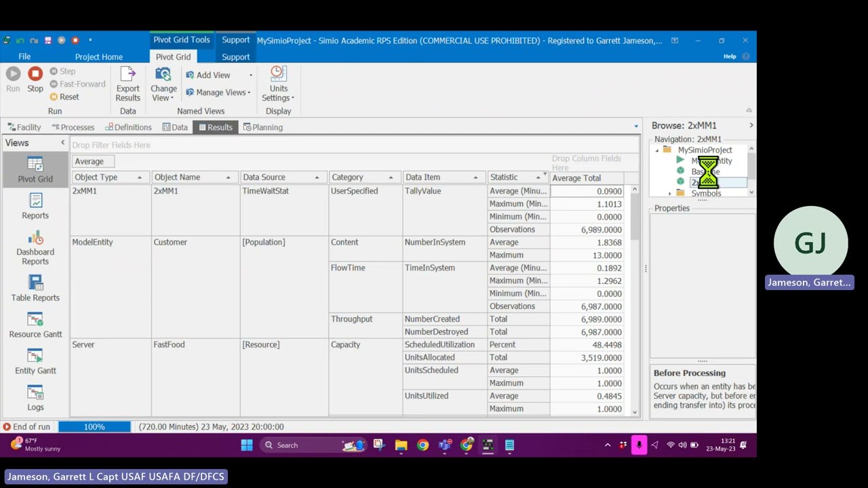Click the Stop simulation button
This screenshot has height=488, width=868.
[x=35, y=80]
